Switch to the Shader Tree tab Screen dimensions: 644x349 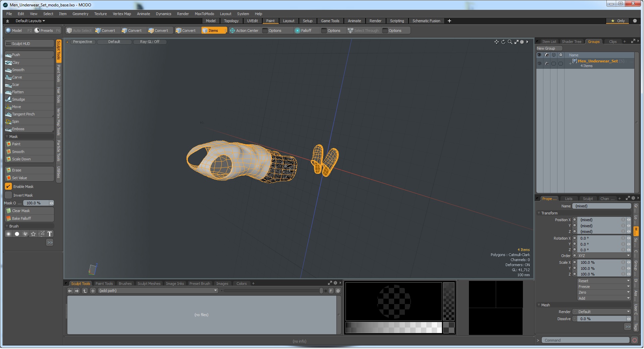572,42
